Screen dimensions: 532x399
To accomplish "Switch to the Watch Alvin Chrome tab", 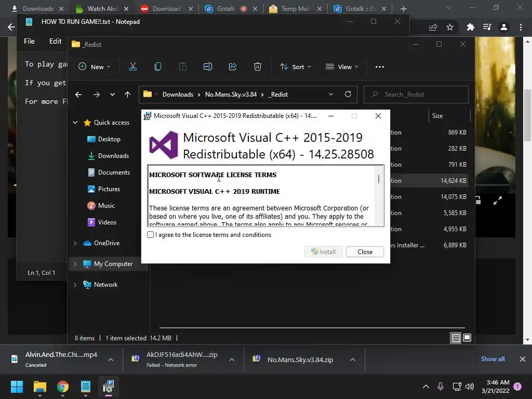I will (x=102, y=9).
